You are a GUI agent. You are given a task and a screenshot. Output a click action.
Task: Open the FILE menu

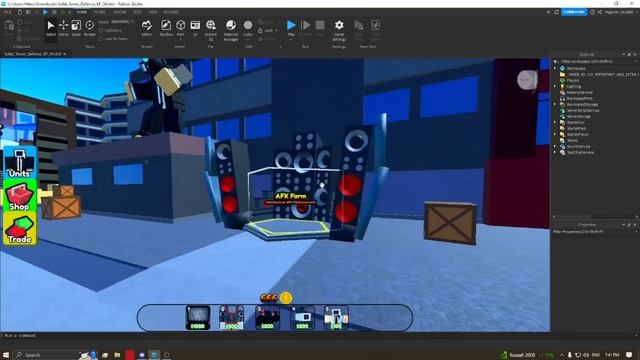point(7,12)
